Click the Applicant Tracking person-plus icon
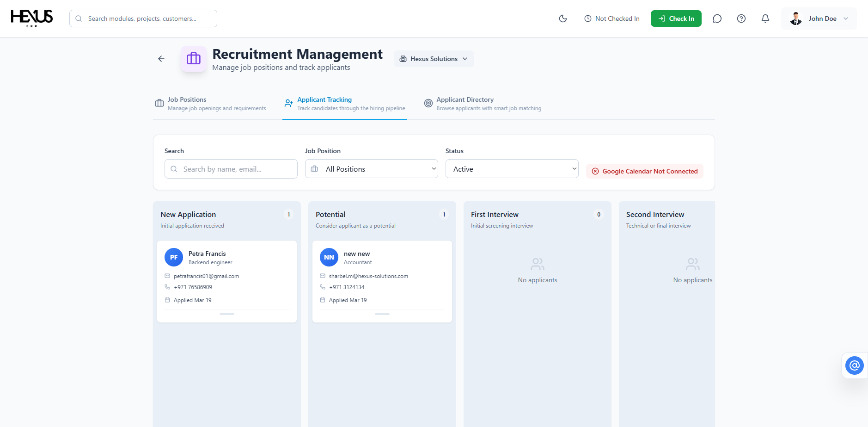 289,103
